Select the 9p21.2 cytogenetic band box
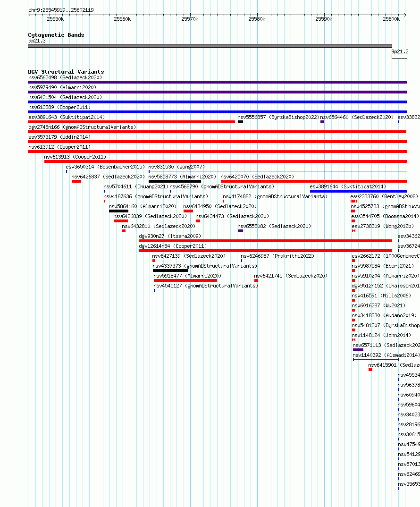The width and height of the screenshot is (420, 507). (399, 57)
